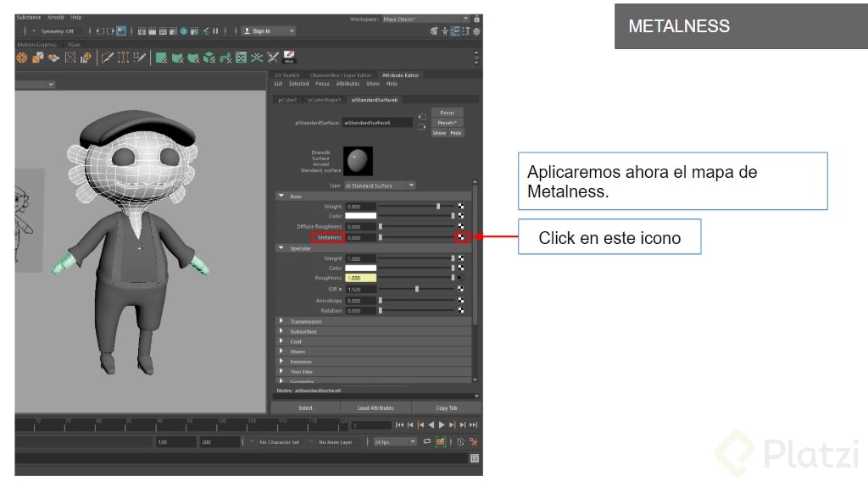Click the Presets button
The height and width of the screenshot is (482, 868).
[447, 123]
